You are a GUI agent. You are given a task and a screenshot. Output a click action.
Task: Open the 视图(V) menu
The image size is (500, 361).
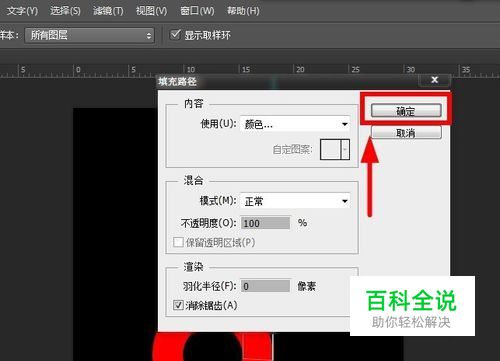151,11
